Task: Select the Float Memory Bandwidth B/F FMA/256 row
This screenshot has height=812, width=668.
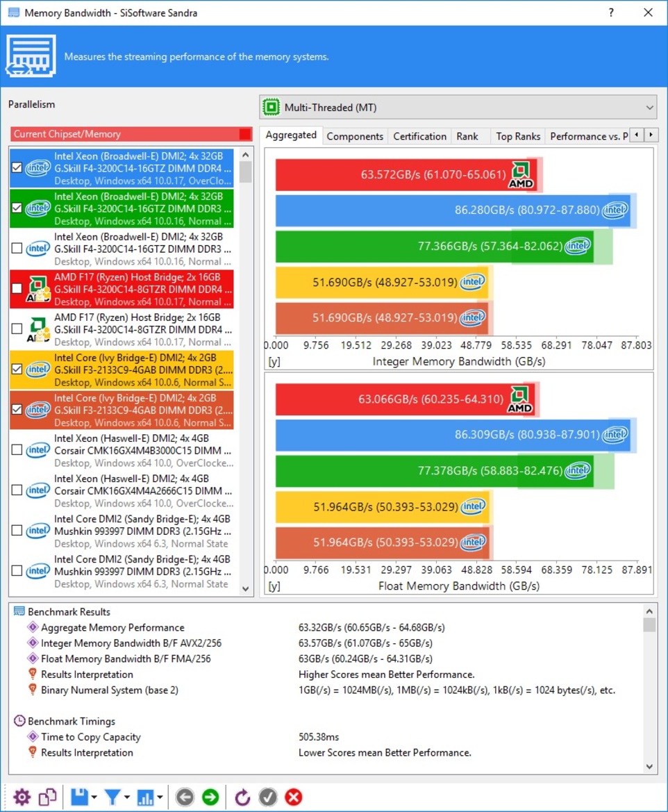Action: [333, 658]
